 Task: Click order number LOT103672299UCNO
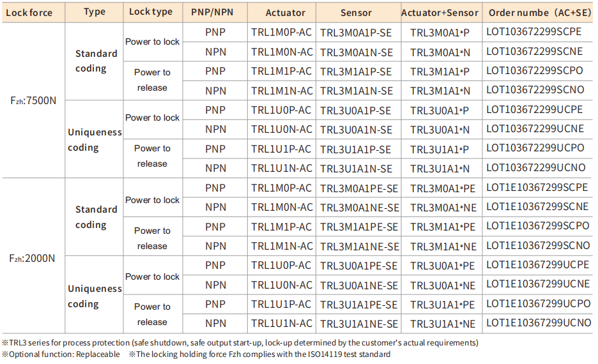tap(535, 168)
